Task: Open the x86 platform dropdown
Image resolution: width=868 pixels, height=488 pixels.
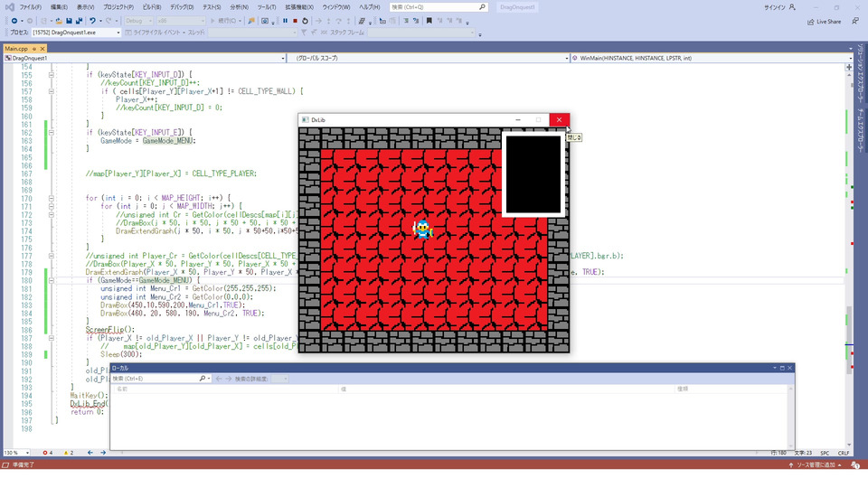Action: pyautogui.click(x=181, y=21)
